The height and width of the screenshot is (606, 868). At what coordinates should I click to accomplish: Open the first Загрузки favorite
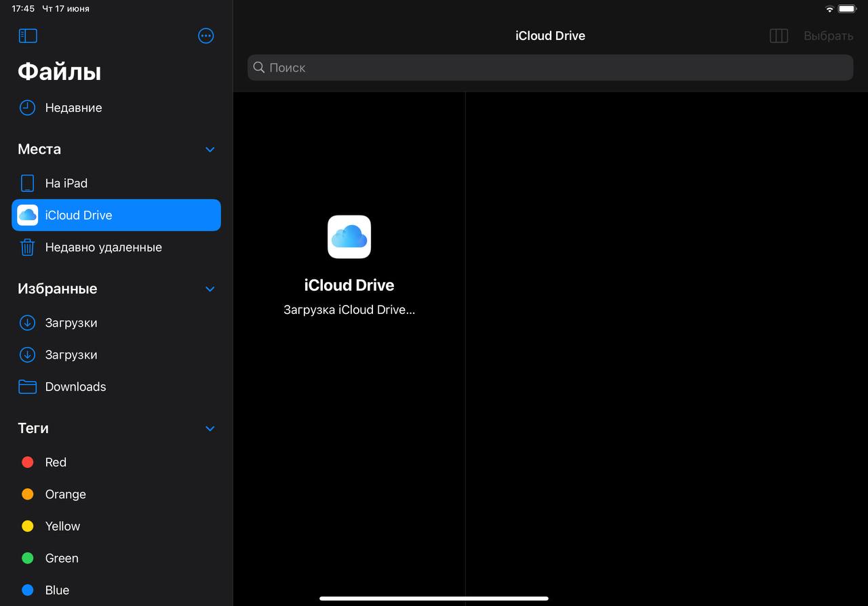[x=116, y=323]
